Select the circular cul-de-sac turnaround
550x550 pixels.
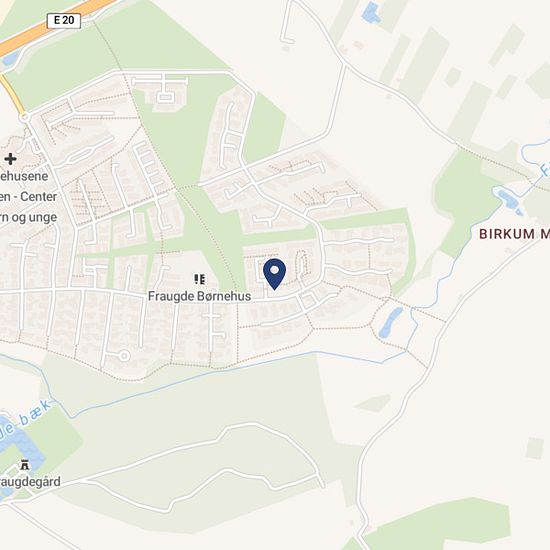click(x=124, y=356)
